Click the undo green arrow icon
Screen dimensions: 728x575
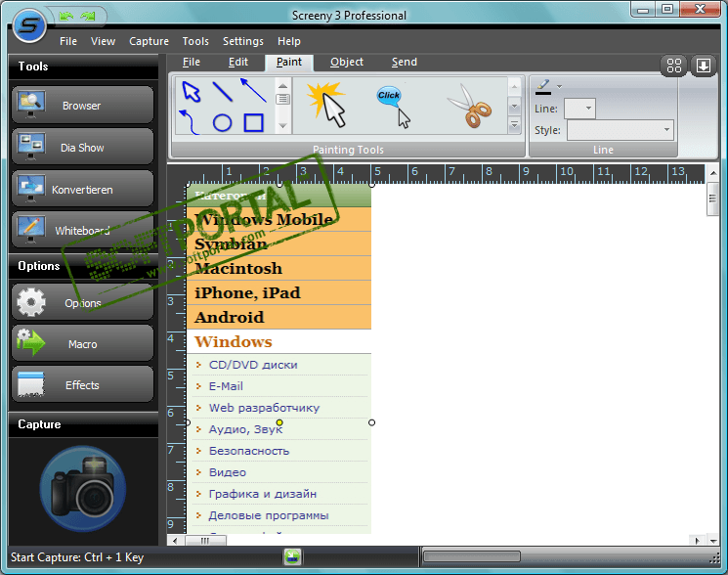point(66,17)
